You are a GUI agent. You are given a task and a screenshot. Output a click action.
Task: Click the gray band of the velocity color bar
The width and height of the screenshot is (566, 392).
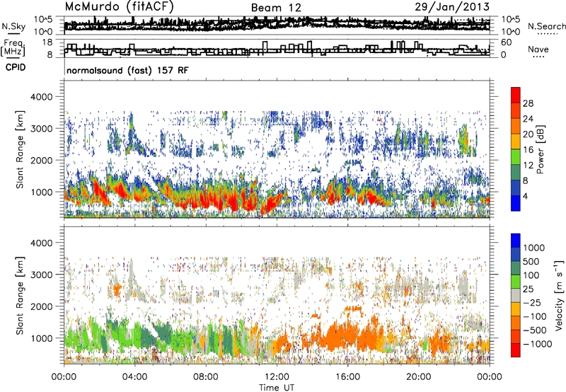516,296
